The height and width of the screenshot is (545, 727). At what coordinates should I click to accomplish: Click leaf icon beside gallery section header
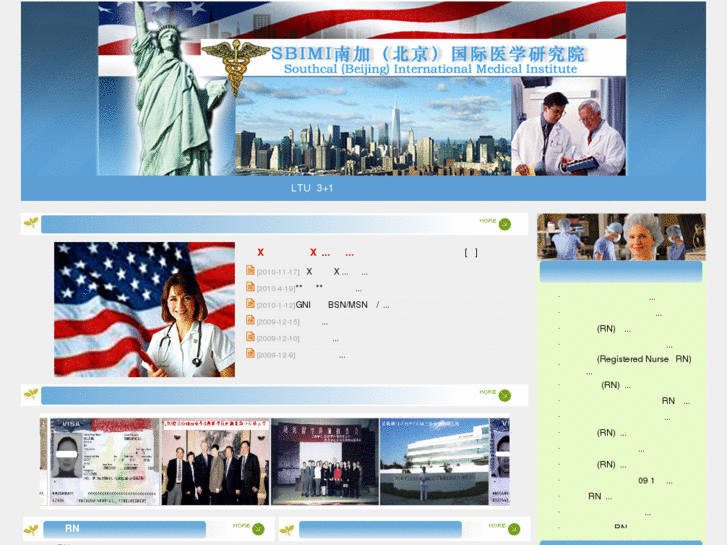[x=31, y=394]
